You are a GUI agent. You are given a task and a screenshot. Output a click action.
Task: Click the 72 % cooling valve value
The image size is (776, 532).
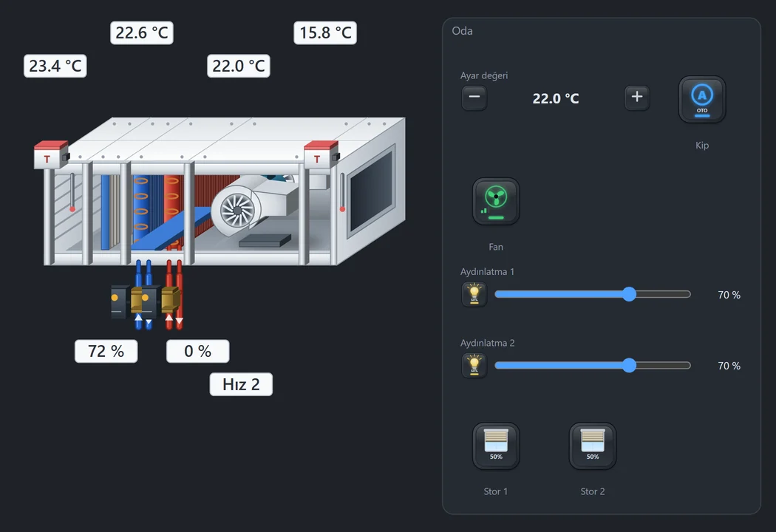106,351
